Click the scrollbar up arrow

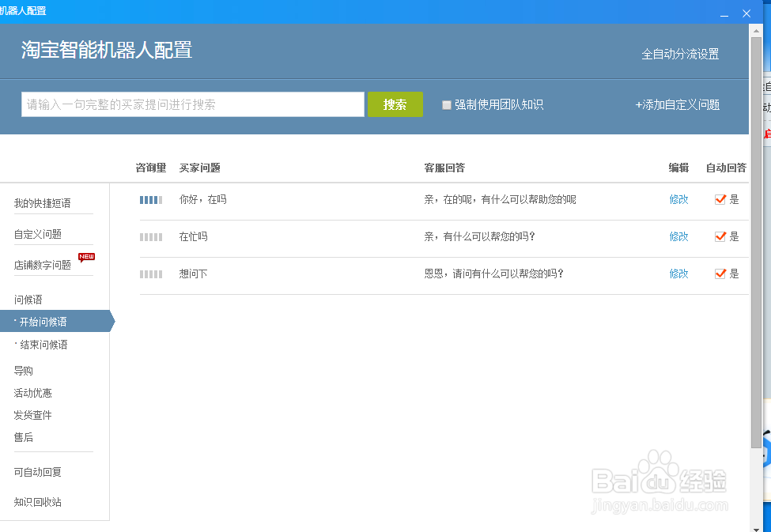tap(756, 31)
